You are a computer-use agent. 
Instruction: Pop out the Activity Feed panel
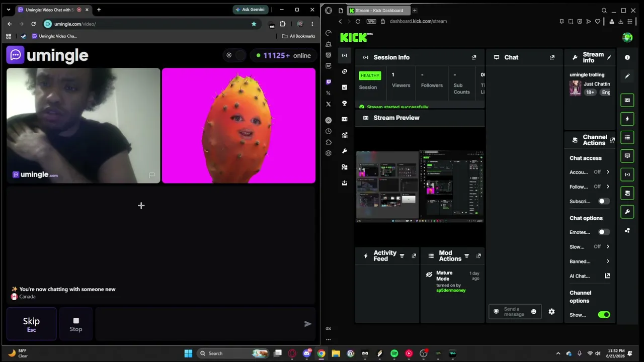(x=414, y=256)
